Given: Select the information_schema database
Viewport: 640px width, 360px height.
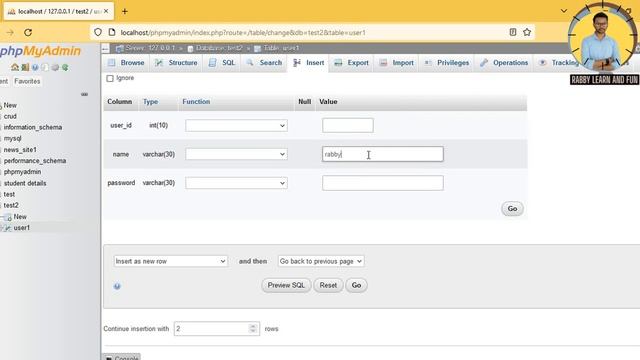Looking at the screenshot, I should pyautogui.click(x=33, y=127).
